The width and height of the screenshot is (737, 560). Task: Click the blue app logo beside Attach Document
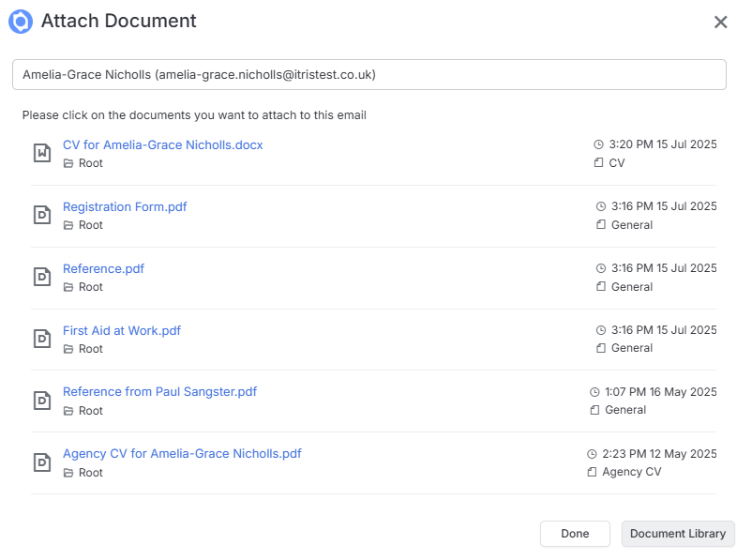21,22
